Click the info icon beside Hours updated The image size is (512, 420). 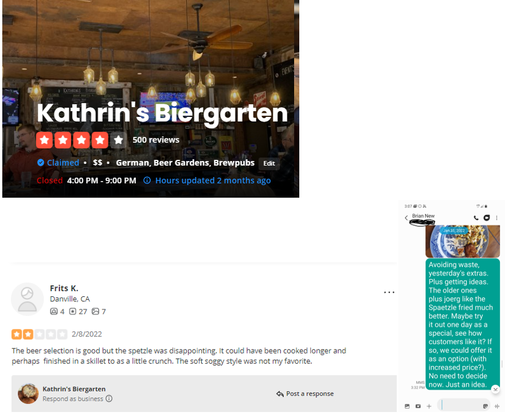147,180
